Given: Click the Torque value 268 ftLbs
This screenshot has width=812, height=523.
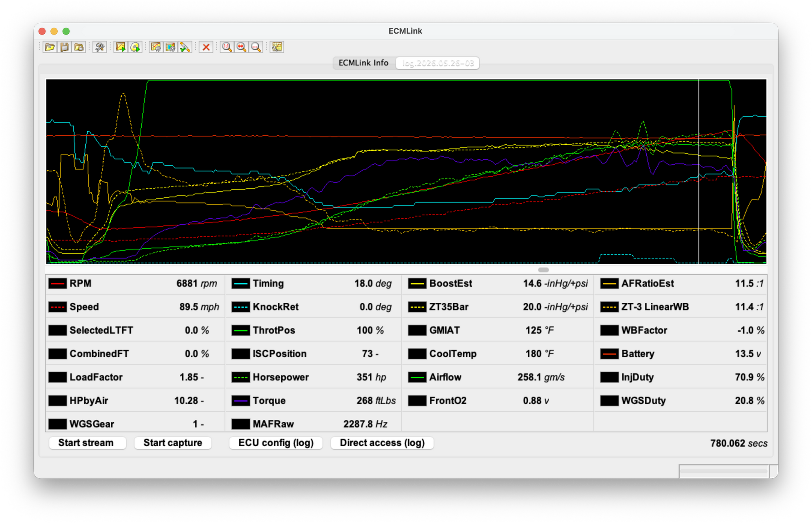Looking at the screenshot, I should tap(376, 401).
